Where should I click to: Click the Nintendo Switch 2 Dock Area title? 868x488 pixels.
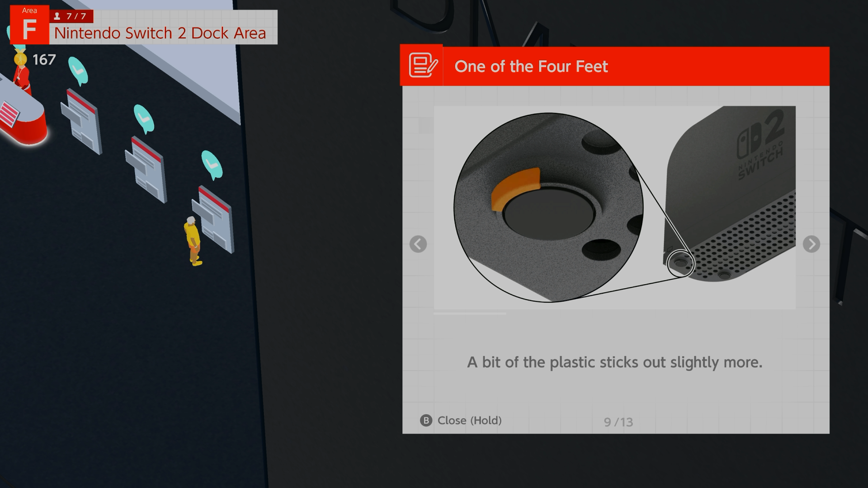160,33
